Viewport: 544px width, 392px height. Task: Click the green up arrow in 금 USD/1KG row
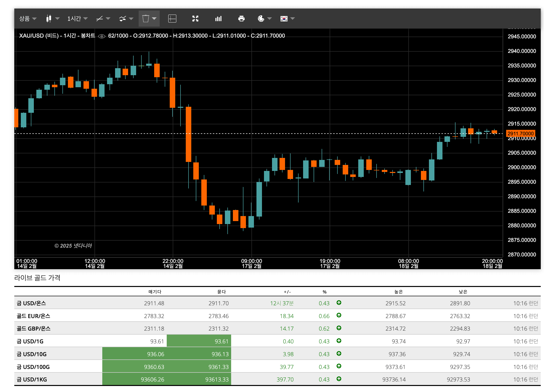(x=339, y=379)
